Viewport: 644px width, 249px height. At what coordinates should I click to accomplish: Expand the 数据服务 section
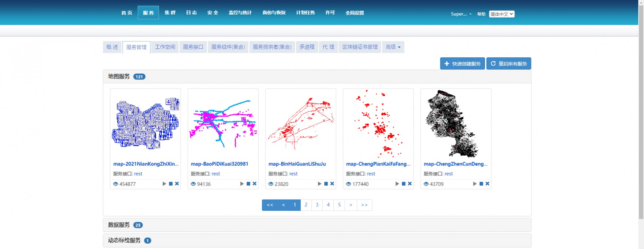coord(317,225)
